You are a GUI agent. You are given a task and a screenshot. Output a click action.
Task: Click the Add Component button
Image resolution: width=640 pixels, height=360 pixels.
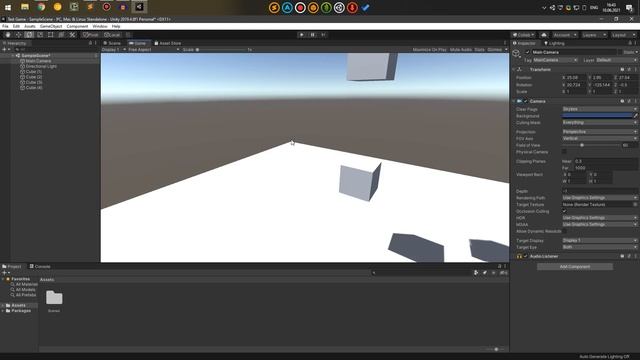pyautogui.click(x=575, y=267)
